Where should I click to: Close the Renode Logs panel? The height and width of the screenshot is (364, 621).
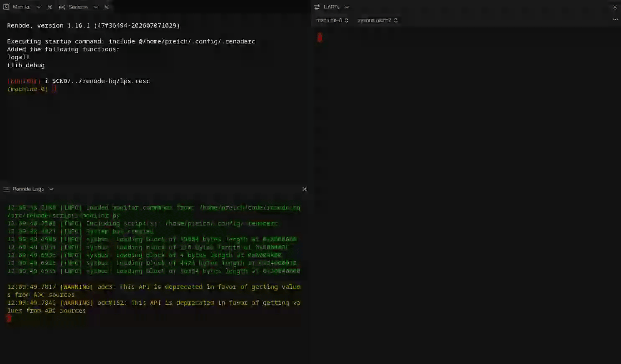click(x=305, y=189)
